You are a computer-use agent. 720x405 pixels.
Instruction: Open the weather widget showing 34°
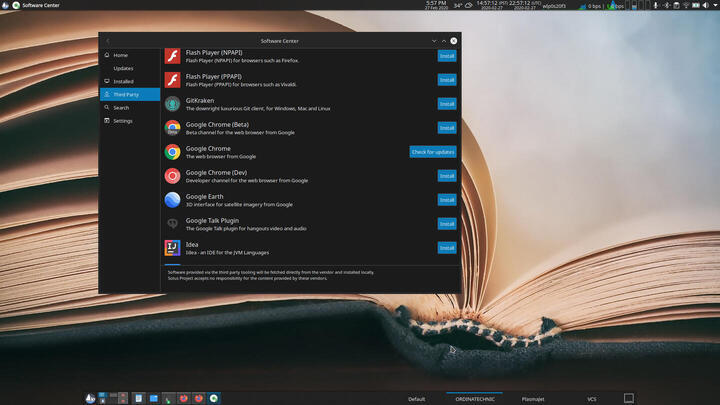463,6
